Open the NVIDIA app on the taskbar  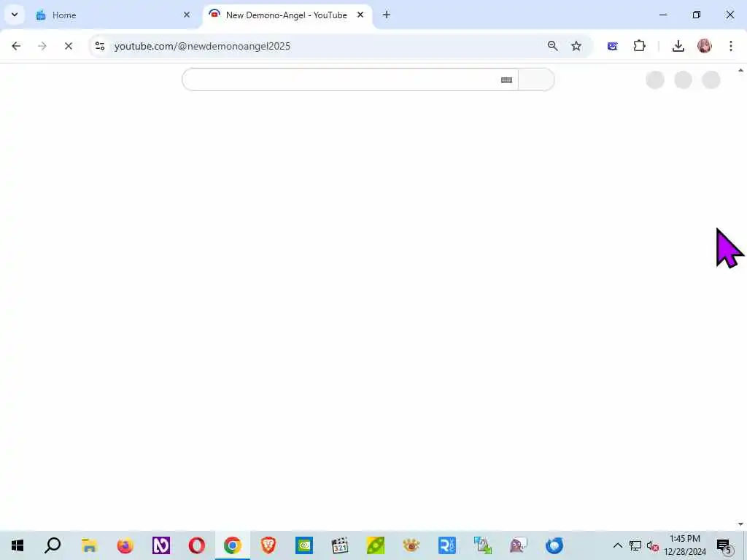click(x=304, y=545)
